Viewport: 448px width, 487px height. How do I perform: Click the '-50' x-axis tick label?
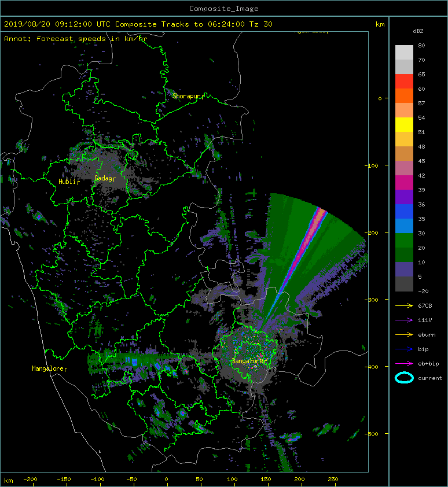131,479
